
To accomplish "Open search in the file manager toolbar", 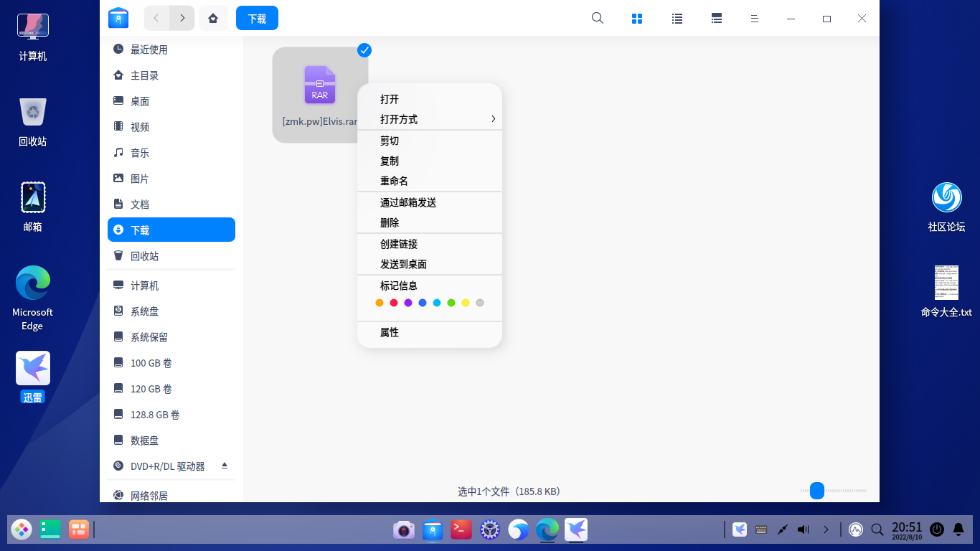I will point(597,18).
